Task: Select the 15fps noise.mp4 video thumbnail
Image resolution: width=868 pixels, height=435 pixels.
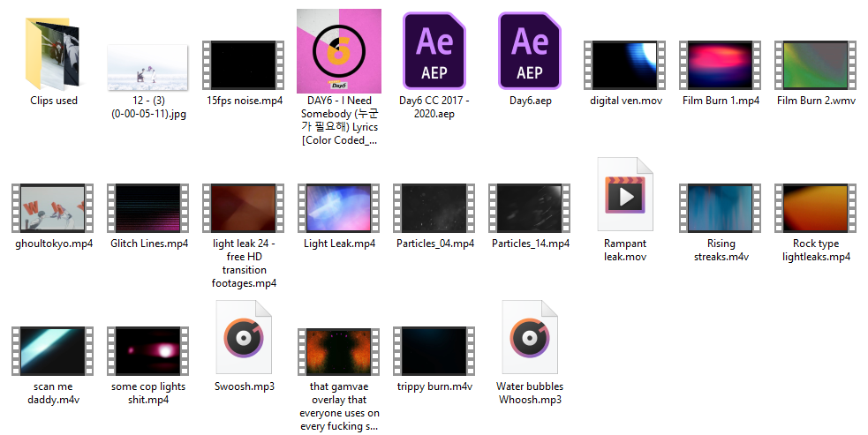Action: click(244, 64)
